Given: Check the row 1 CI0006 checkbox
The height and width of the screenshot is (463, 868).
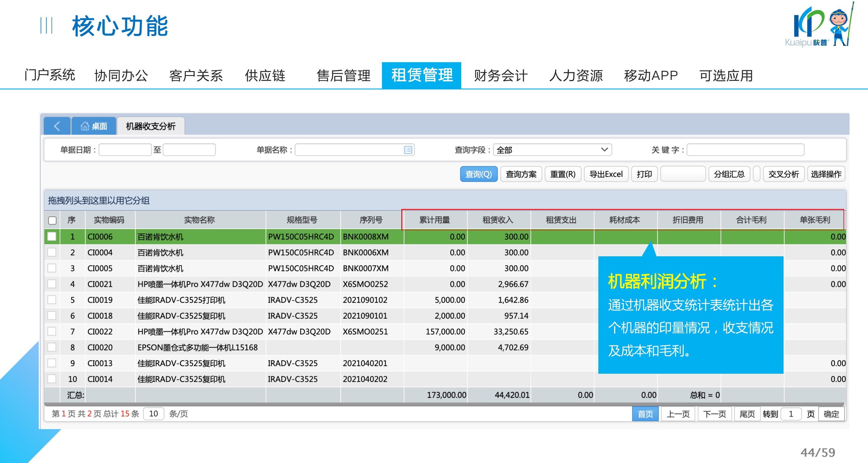Looking at the screenshot, I should (x=52, y=237).
